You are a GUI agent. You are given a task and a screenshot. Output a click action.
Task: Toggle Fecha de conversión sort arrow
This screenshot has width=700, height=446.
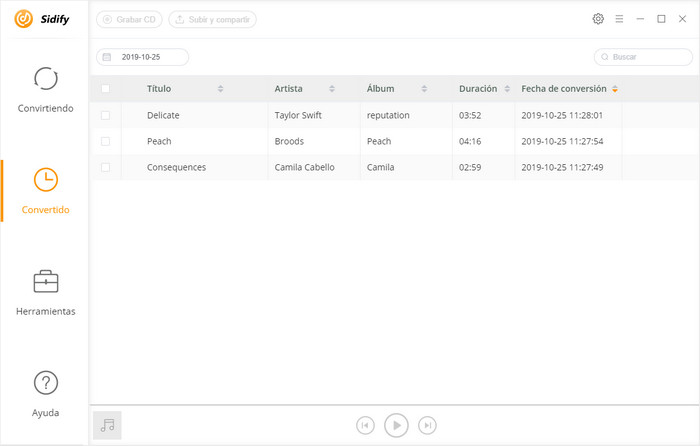(x=615, y=89)
